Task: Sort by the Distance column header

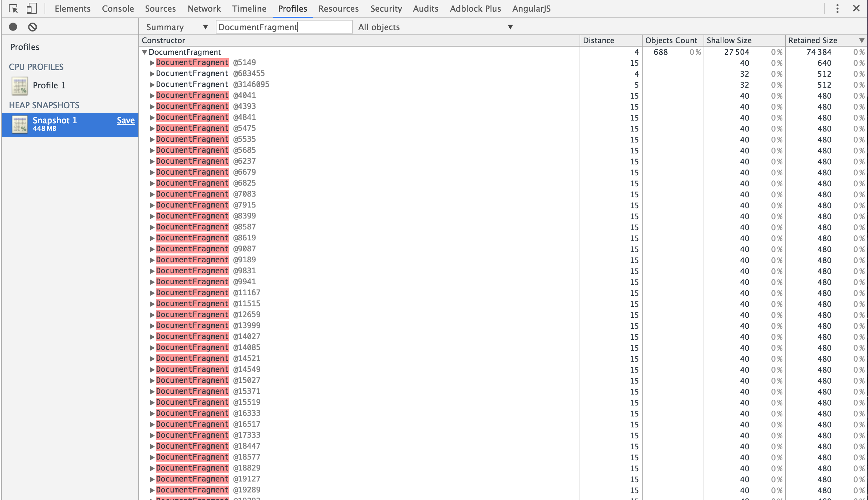Action: coord(611,40)
